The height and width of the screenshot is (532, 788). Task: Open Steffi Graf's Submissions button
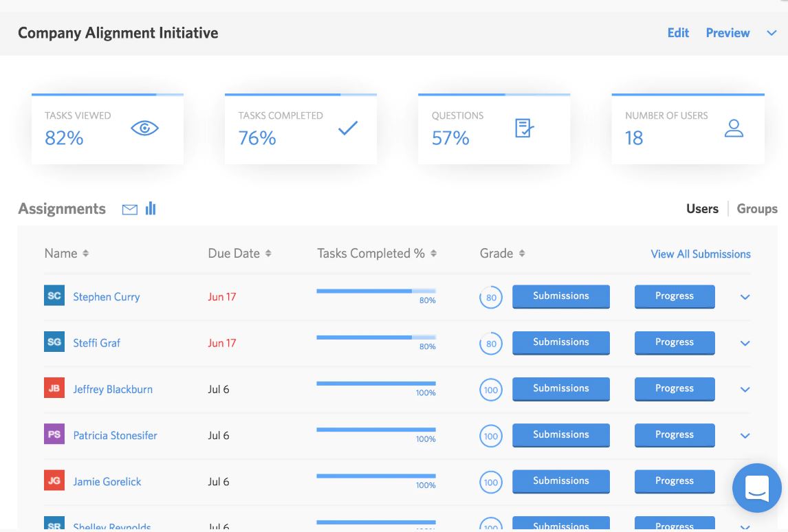(561, 342)
